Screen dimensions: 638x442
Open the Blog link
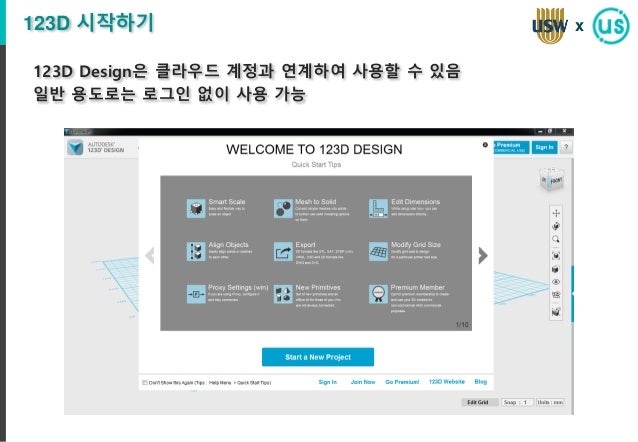[x=481, y=382]
